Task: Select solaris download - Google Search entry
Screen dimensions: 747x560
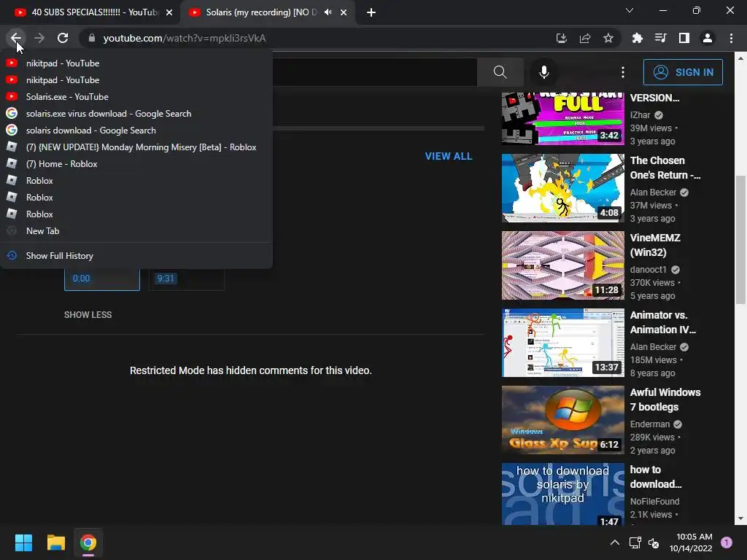Action: click(136, 130)
